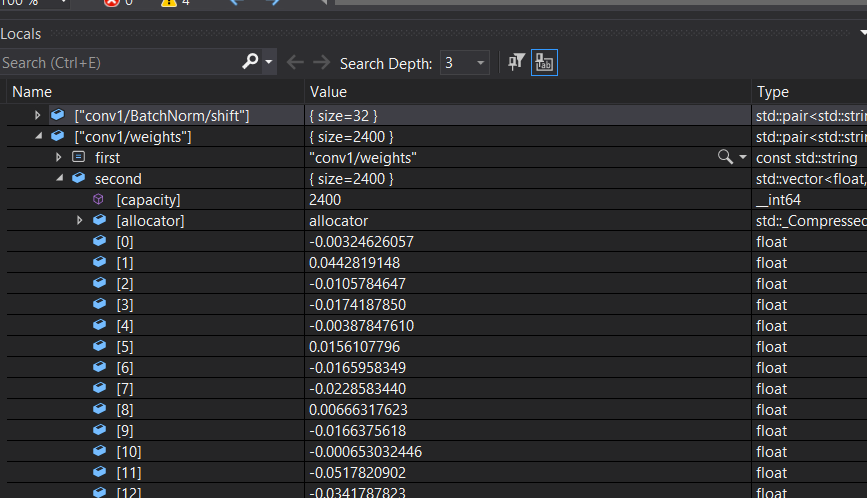The width and height of the screenshot is (868, 498).
Task: Go to next search result arrow
Action: tap(321, 63)
